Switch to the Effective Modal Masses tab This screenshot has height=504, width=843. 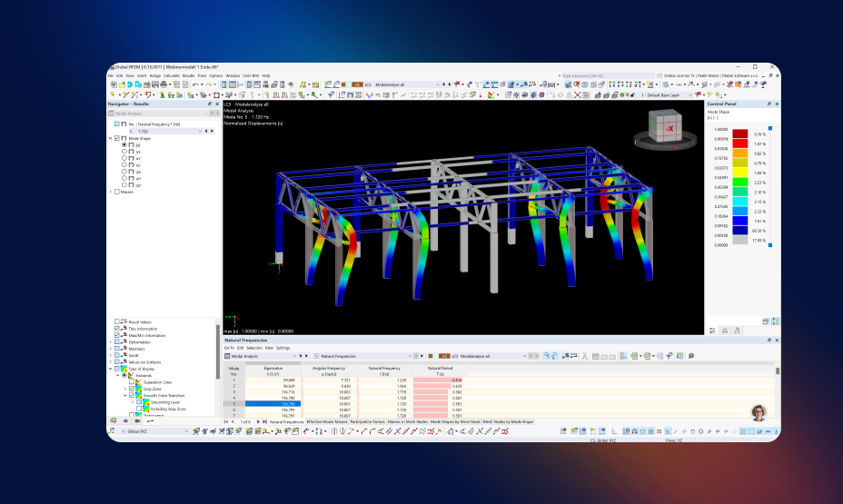click(326, 421)
